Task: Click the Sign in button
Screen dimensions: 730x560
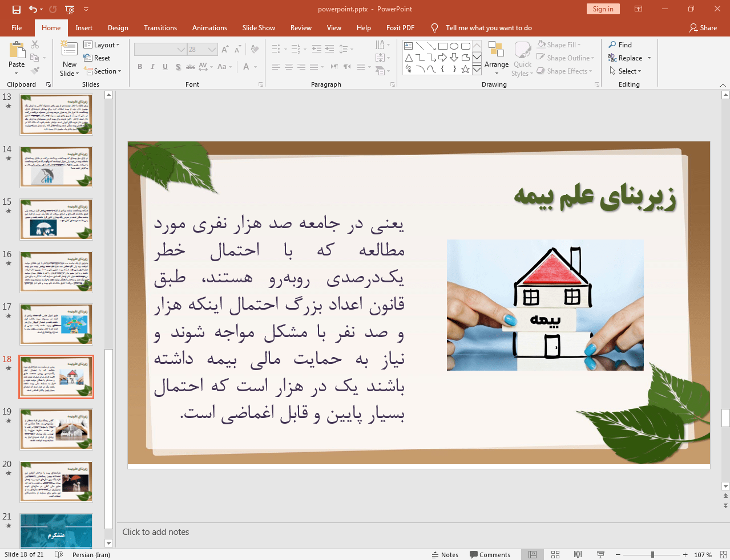Action: pos(603,9)
